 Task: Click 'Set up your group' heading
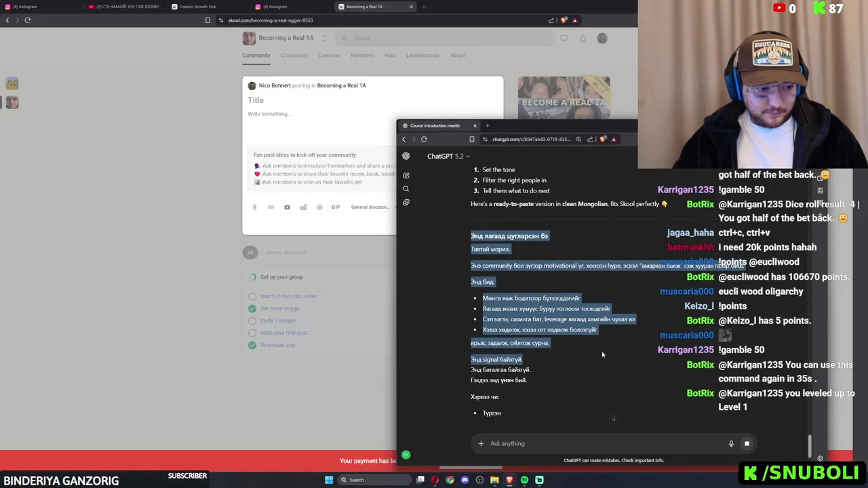281,277
